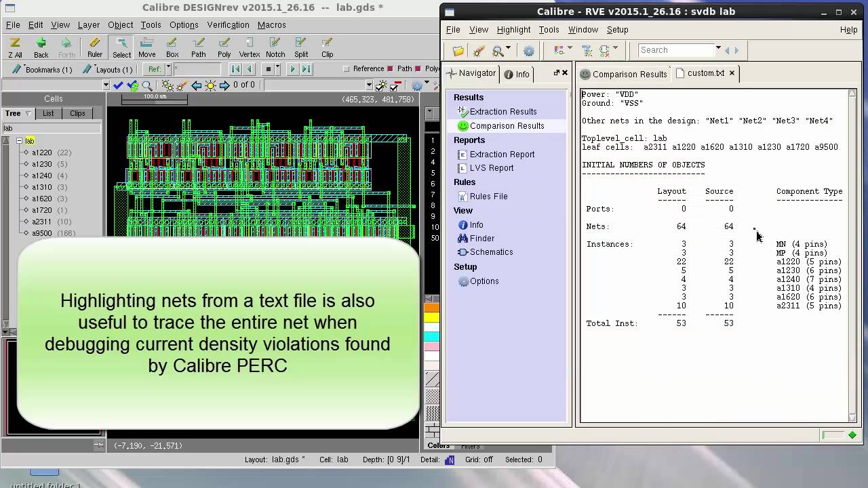Click the magnifier search icon in DESIGNrev
Screen dimensions: 868x488
[146, 85]
